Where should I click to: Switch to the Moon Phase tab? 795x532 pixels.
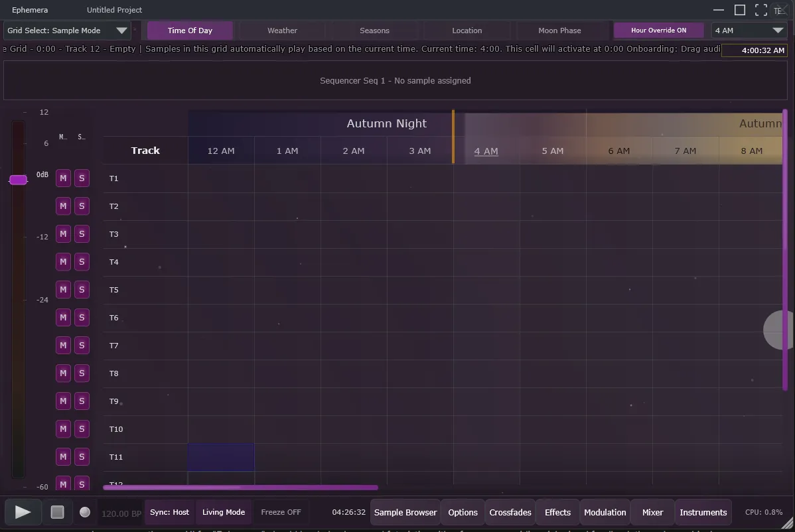pos(559,31)
